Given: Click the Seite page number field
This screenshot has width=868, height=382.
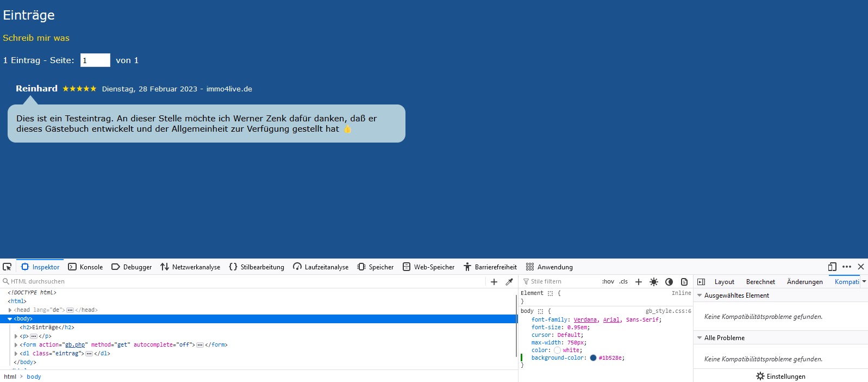Looking at the screenshot, I should pos(95,60).
